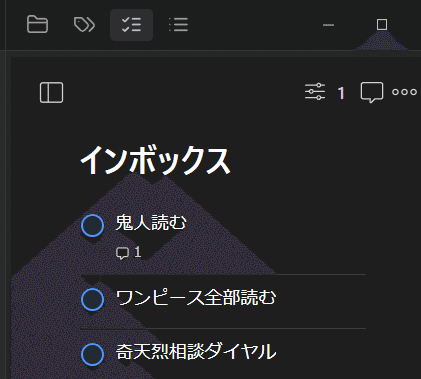The width and height of the screenshot is (421, 379).
Task: Mark 奇天烈相談ダイヤル as done
Action: 93,354
